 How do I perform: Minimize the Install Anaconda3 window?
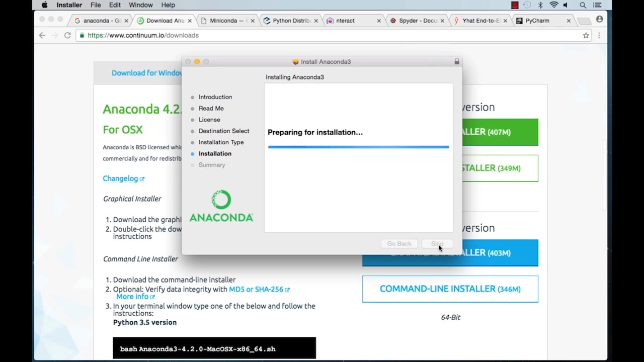(197, 61)
